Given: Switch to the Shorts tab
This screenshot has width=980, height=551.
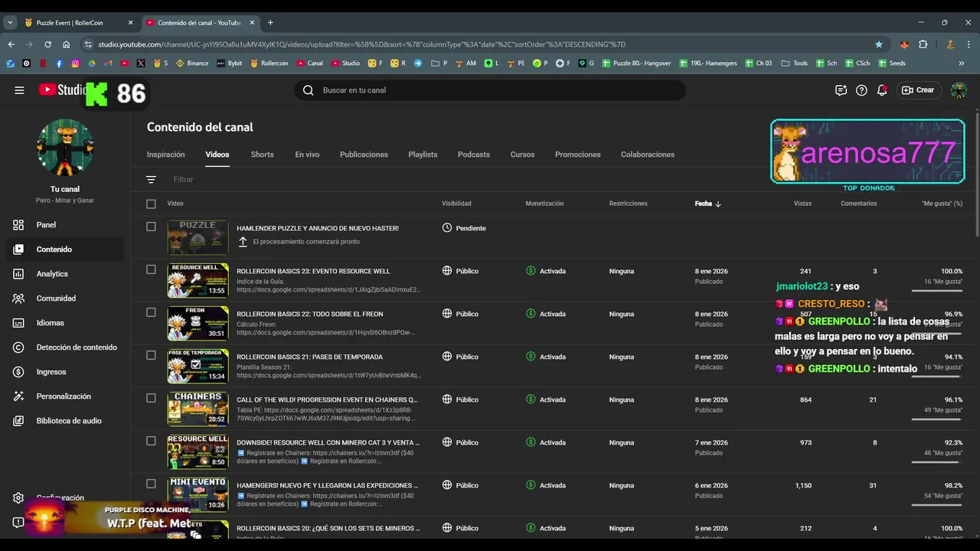Looking at the screenshot, I should tap(262, 155).
